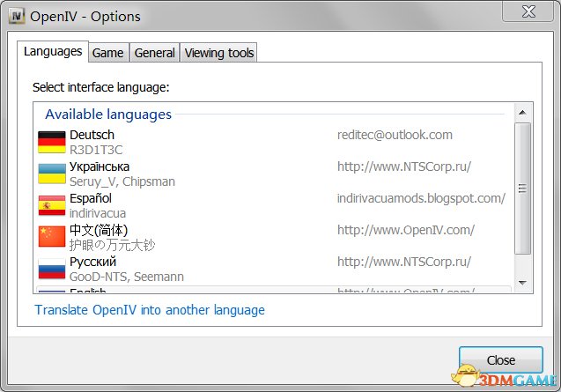Click translator name indirivacua
The image size is (561, 392).
point(98,213)
